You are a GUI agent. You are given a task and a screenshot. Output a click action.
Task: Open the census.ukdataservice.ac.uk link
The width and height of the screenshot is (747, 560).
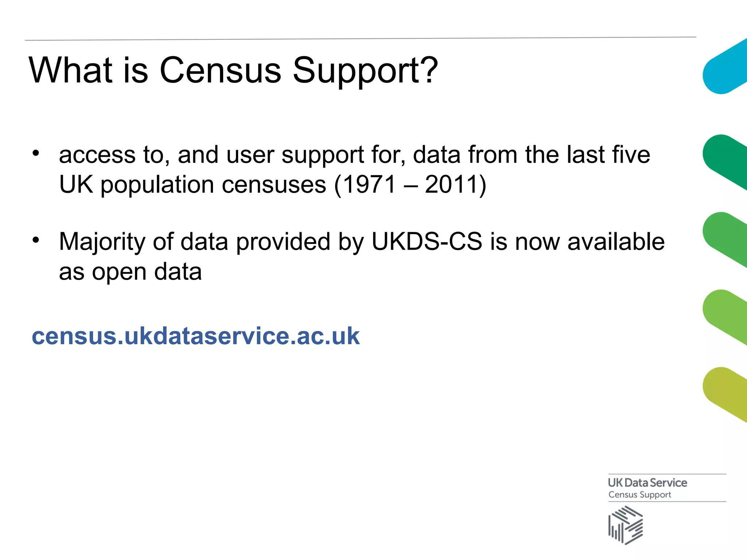[x=196, y=336]
